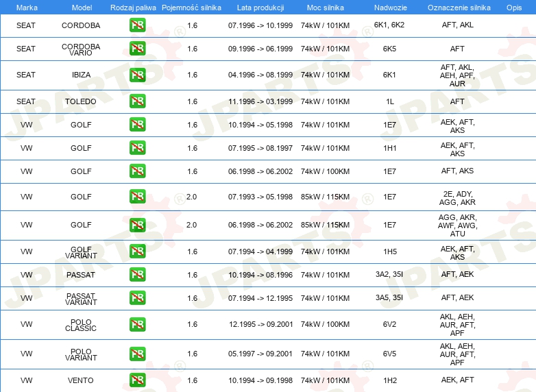
Task: Click the Moc silnika column header
Action: coord(325,8)
